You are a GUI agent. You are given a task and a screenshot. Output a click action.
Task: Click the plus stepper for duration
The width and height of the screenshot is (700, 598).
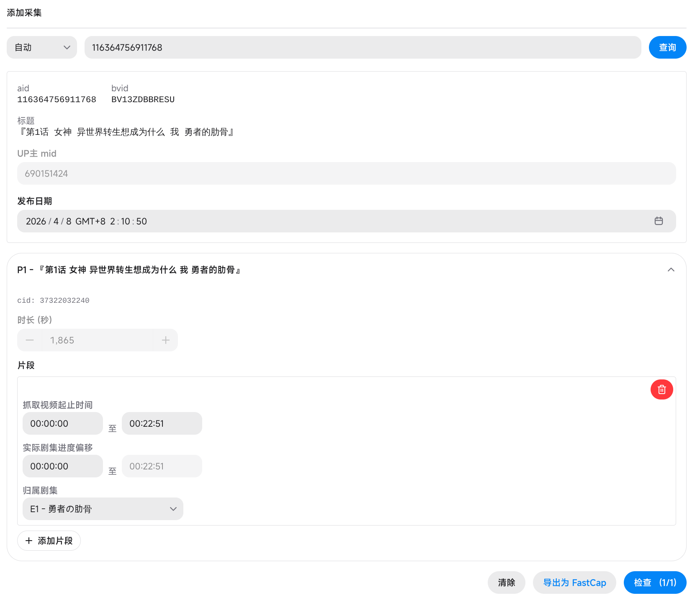click(166, 340)
